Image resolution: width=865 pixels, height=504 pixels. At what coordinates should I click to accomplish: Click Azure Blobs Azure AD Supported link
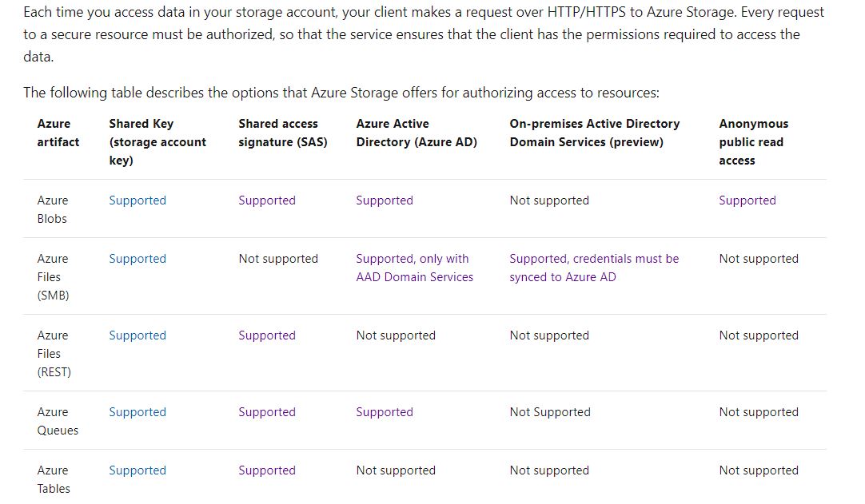pos(385,200)
